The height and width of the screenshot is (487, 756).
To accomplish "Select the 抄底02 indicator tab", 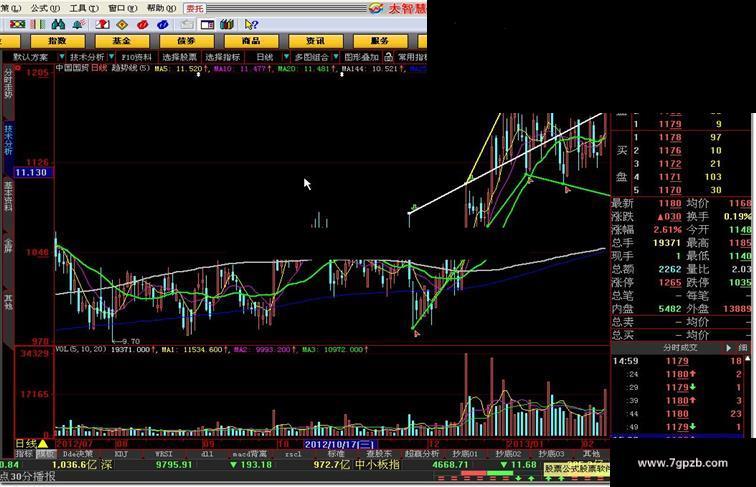I will [x=508, y=454].
